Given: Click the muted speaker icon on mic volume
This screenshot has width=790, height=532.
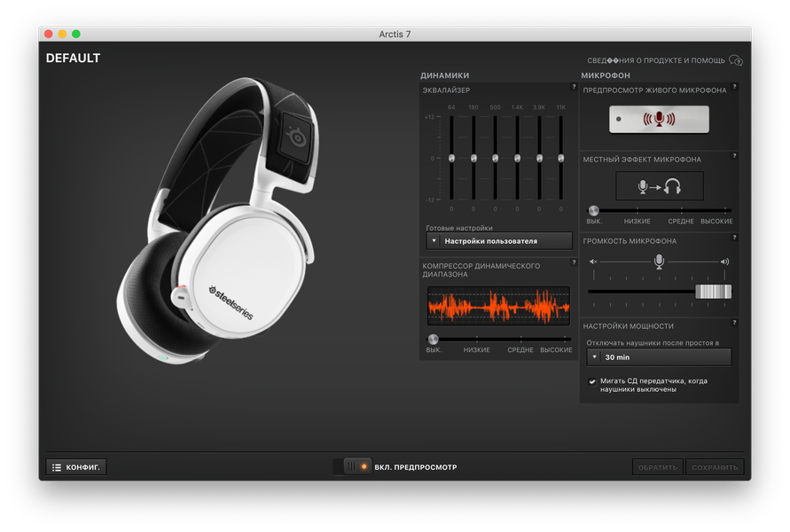Looking at the screenshot, I should click(x=593, y=262).
